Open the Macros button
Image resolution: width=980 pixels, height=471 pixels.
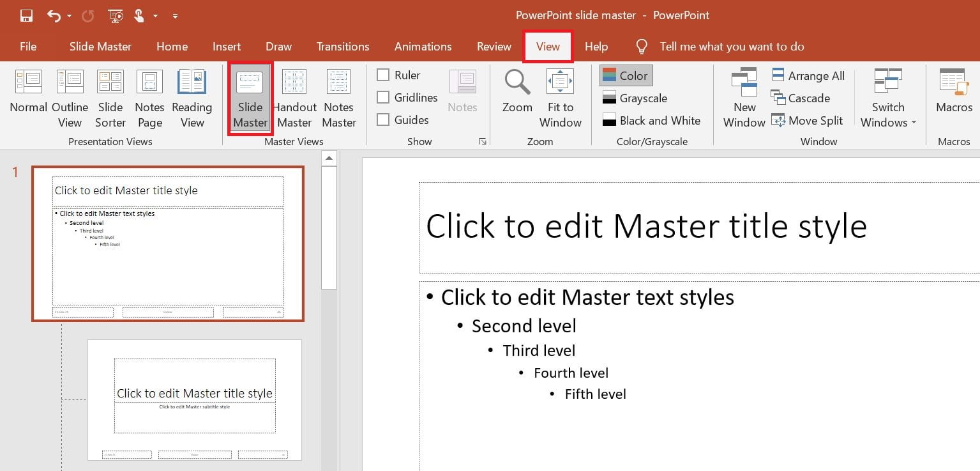(x=954, y=92)
